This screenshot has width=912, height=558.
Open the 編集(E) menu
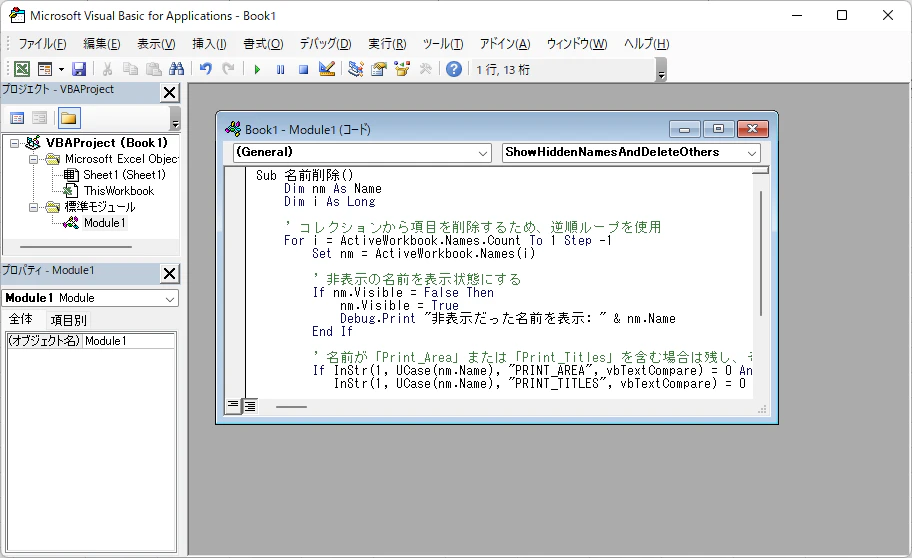point(102,44)
